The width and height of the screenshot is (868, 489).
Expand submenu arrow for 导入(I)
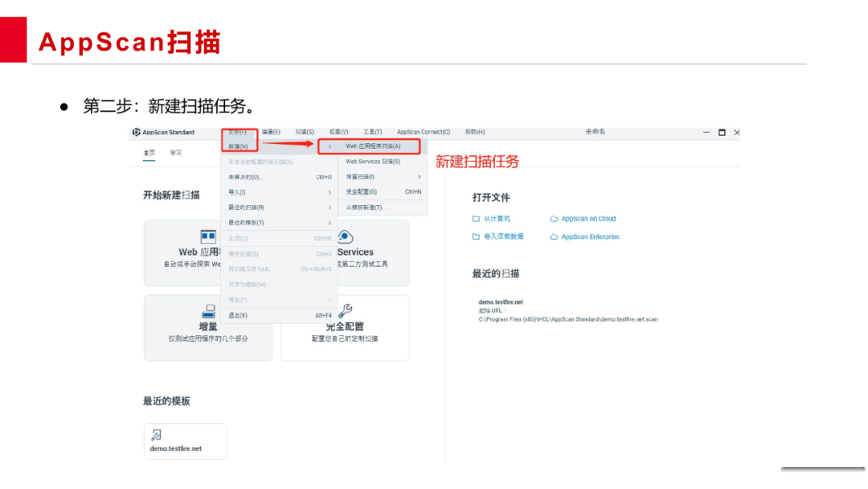point(330,193)
